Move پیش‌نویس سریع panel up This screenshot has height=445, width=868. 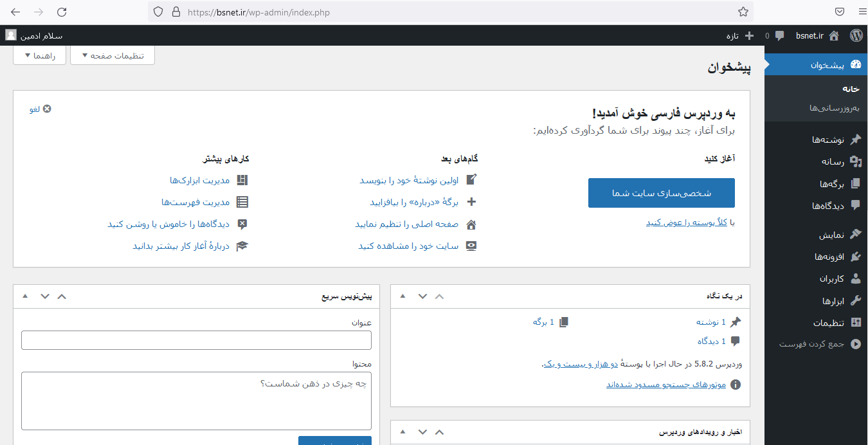62,296
